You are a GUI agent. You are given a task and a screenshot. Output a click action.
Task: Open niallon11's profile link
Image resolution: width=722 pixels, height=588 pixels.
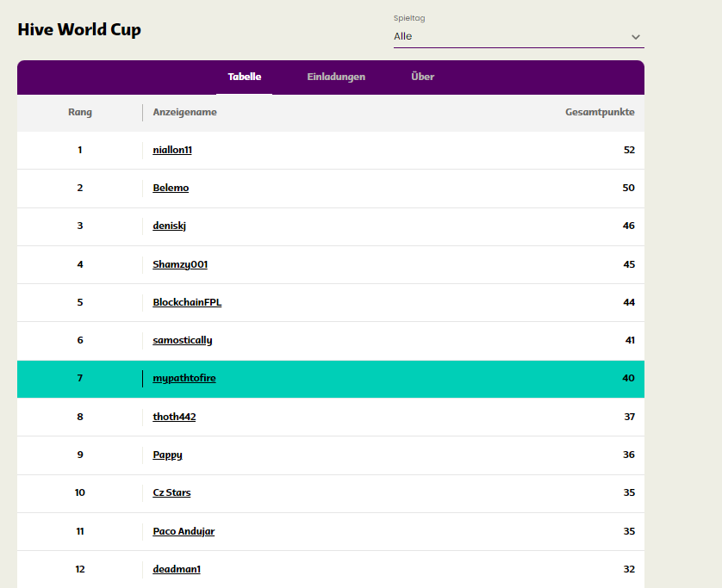[172, 150]
